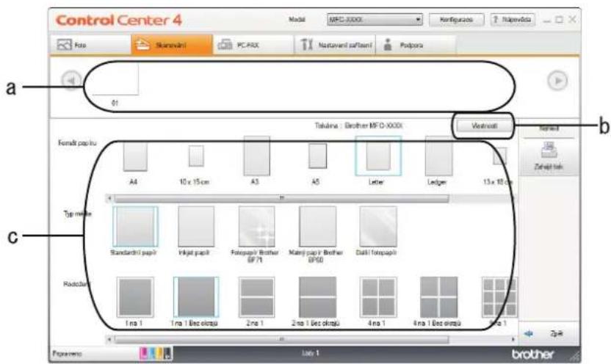Image resolution: width=611 pixels, height=364 pixels.
Task: Pick the nine-grid layout option
Action: click(x=499, y=297)
